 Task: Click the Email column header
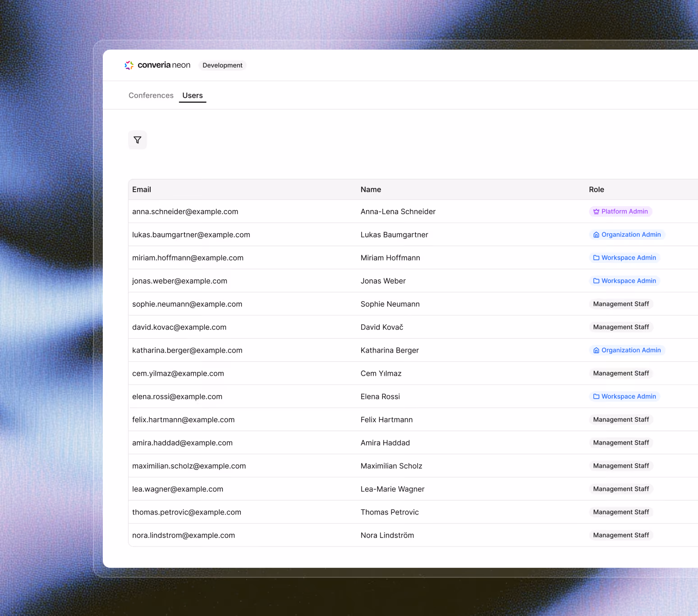(142, 189)
